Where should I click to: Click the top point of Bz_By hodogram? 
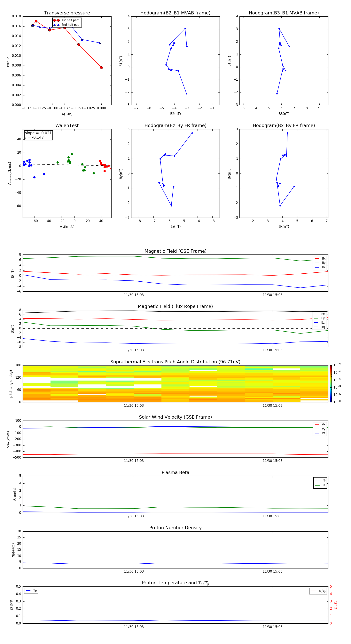click(x=192, y=133)
